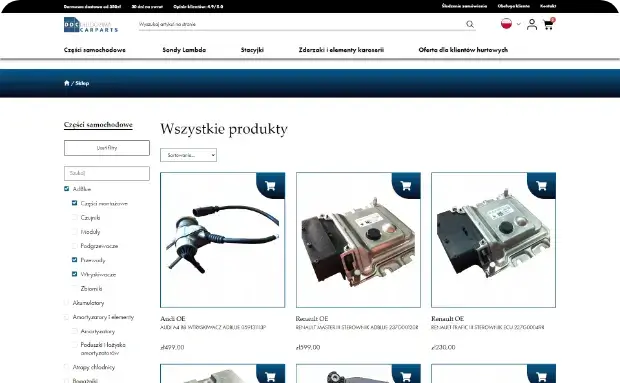Check the 'Czujniki' filter checkbox

pyautogui.click(x=74, y=217)
